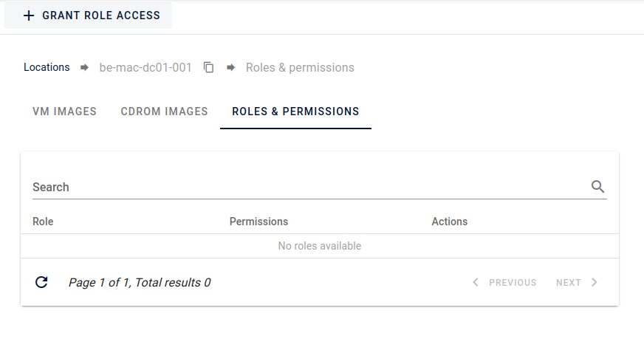
Task: Select the Roles & Permissions tab
Action: (295, 112)
